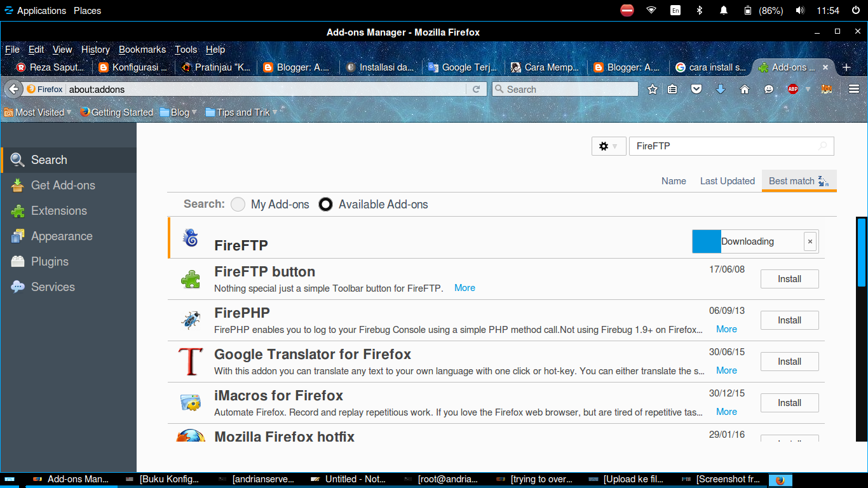Click the FireFTP add-on seahorse icon
This screenshot has height=488, width=868.
[x=190, y=238]
